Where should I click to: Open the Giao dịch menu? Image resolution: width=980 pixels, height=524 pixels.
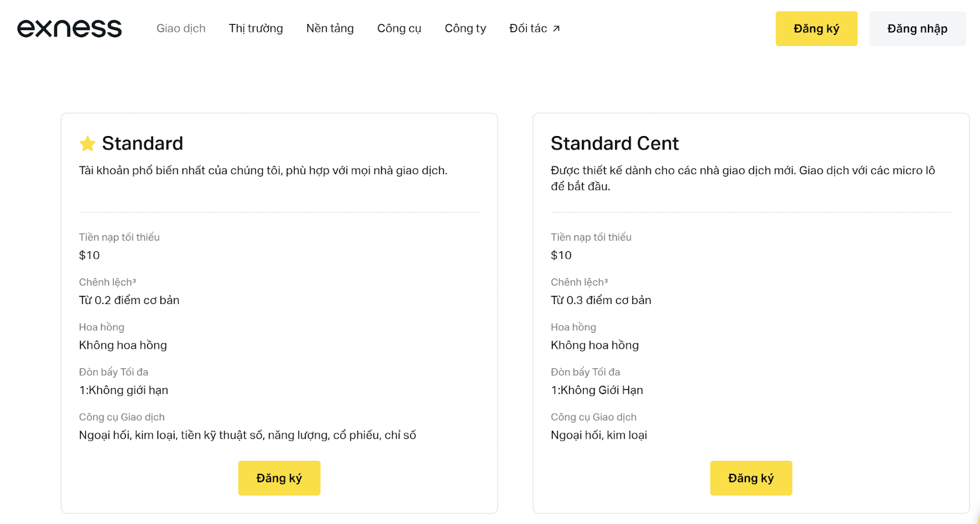click(x=181, y=28)
